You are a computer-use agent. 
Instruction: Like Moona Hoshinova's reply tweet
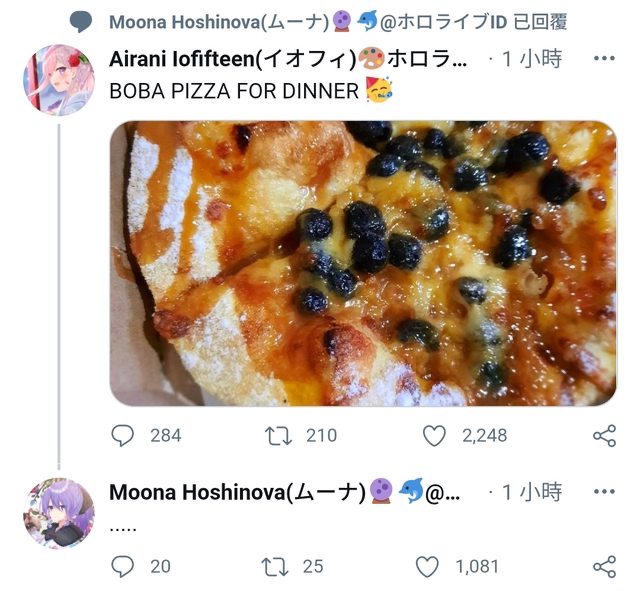(427, 566)
